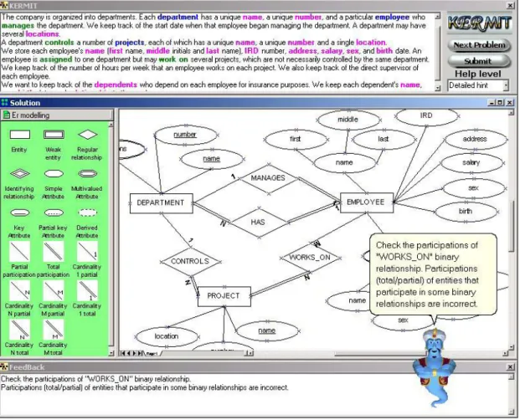Select the Partial participation line tool
Image resolution: width=520 pixels, height=420 pixels.
point(20,252)
